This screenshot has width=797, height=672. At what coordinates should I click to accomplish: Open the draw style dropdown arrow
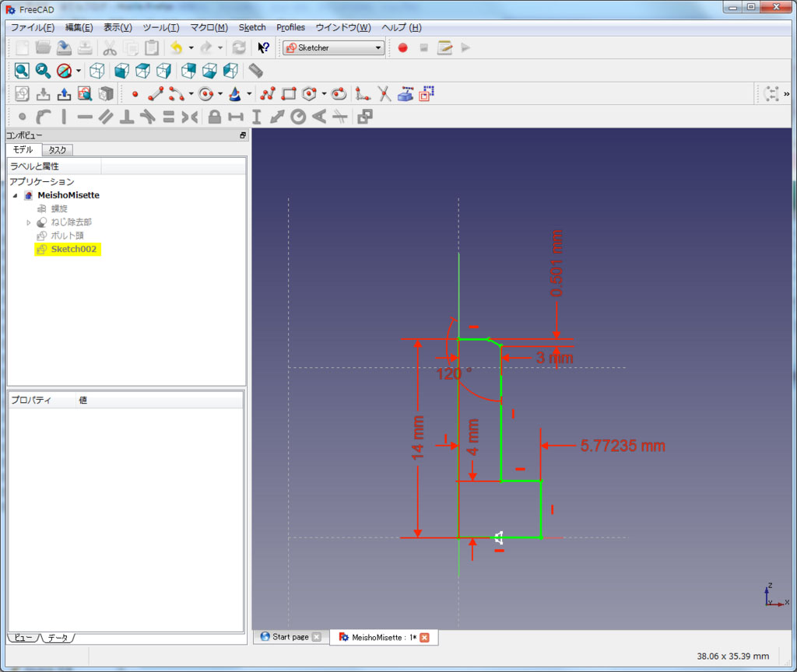(x=79, y=71)
